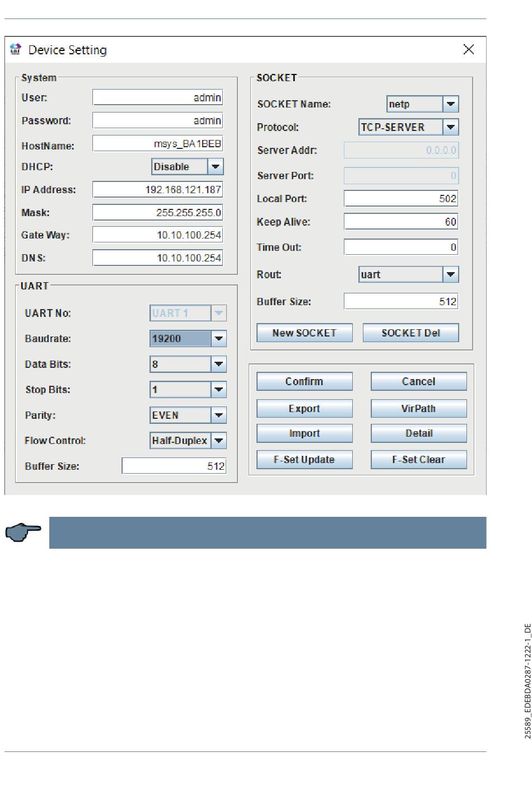This screenshot has width=532, height=785.
Task: Open the SOCKET Name dropdown
Action: click(451, 104)
